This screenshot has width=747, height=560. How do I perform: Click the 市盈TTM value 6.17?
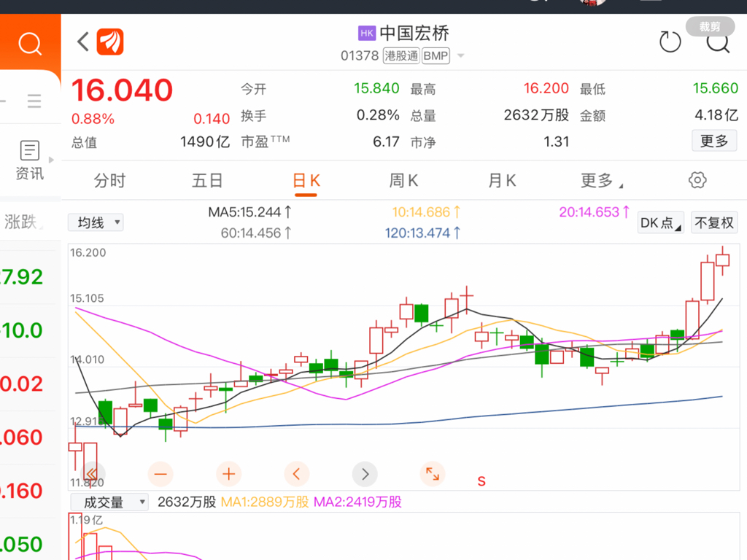tap(386, 141)
